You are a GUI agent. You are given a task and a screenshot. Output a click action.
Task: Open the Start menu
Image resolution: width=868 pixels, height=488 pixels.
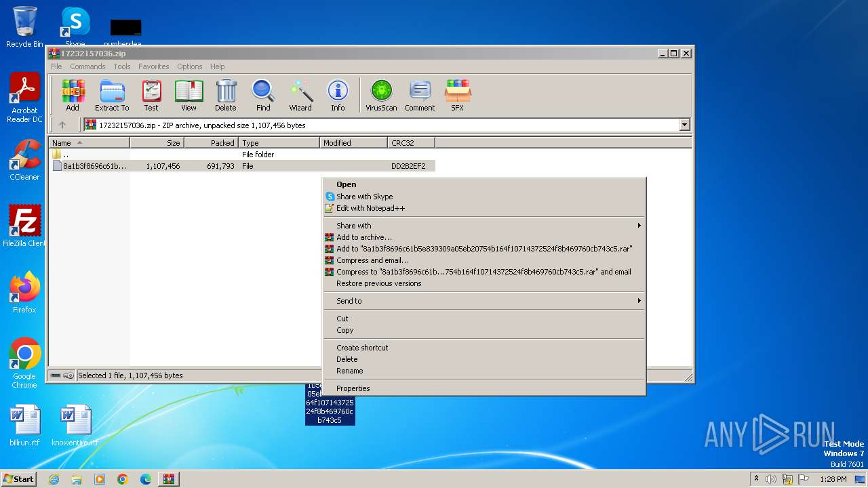18,479
